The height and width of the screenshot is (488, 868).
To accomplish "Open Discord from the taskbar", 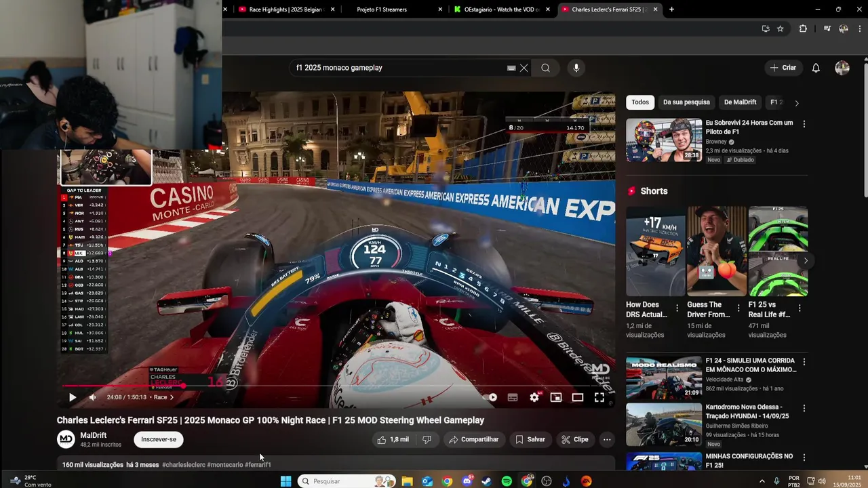I will 467,481.
